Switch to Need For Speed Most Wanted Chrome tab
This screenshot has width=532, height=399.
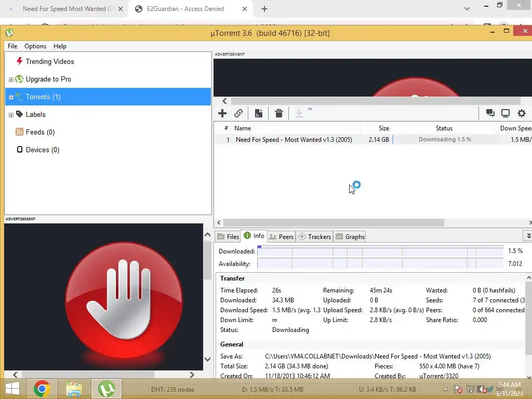[x=64, y=9]
